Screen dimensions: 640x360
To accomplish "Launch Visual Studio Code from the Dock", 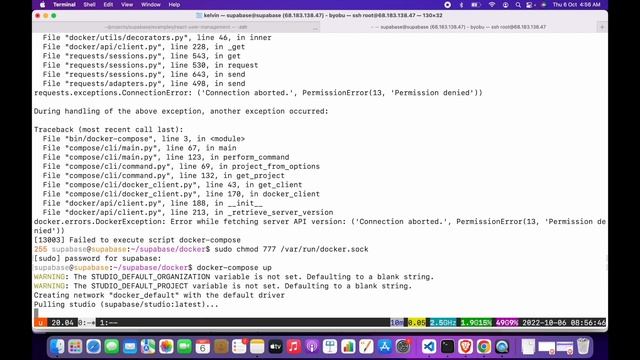I will tap(429, 347).
